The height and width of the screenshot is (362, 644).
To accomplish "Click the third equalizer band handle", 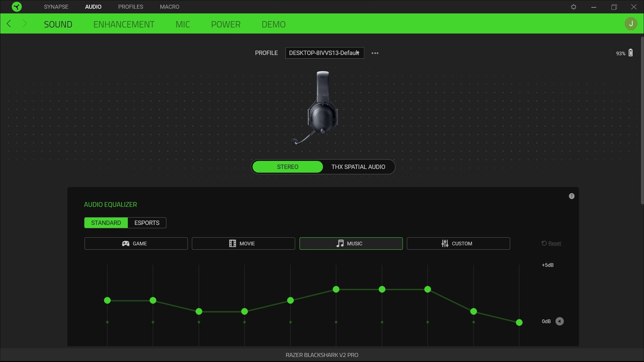I will (x=199, y=311).
